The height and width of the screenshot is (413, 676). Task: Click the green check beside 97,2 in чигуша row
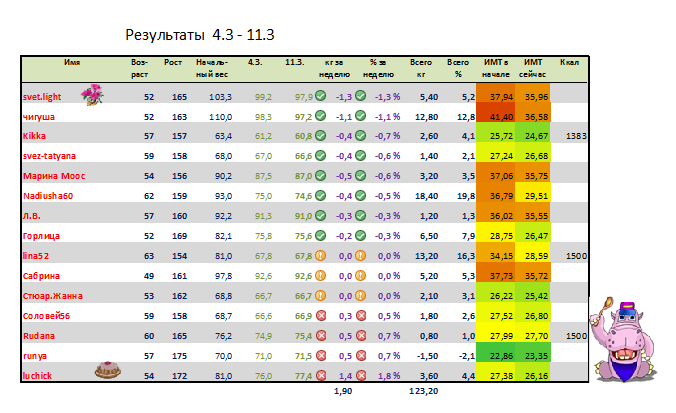(x=320, y=116)
